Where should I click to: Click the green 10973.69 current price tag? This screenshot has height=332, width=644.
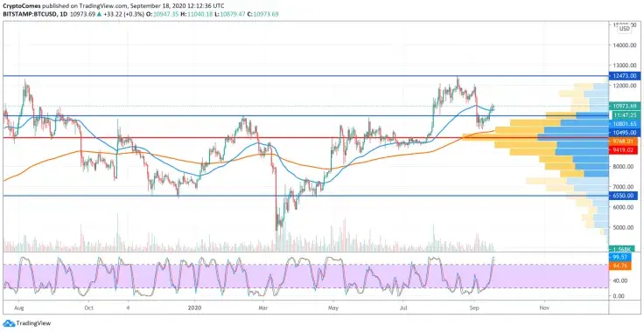tap(624, 107)
